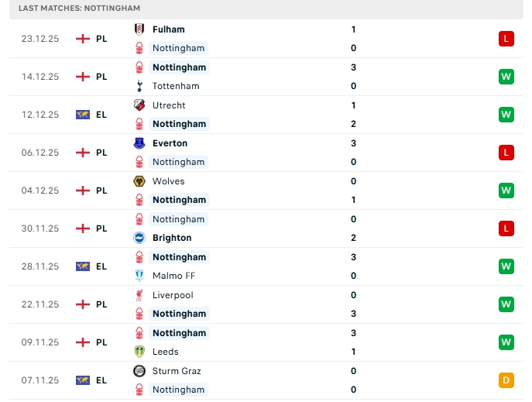The image size is (532, 402).
Task: Click the Malmo FF club crest
Action: 139,276
